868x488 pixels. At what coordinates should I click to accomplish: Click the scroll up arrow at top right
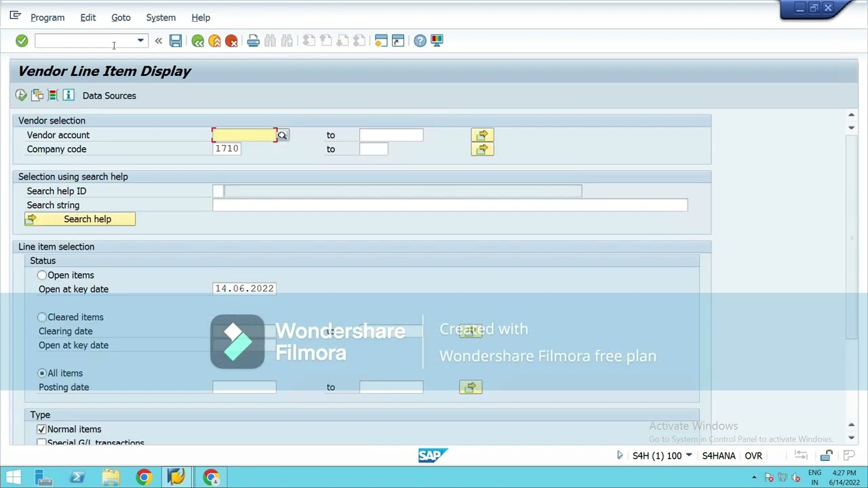[852, 115]
